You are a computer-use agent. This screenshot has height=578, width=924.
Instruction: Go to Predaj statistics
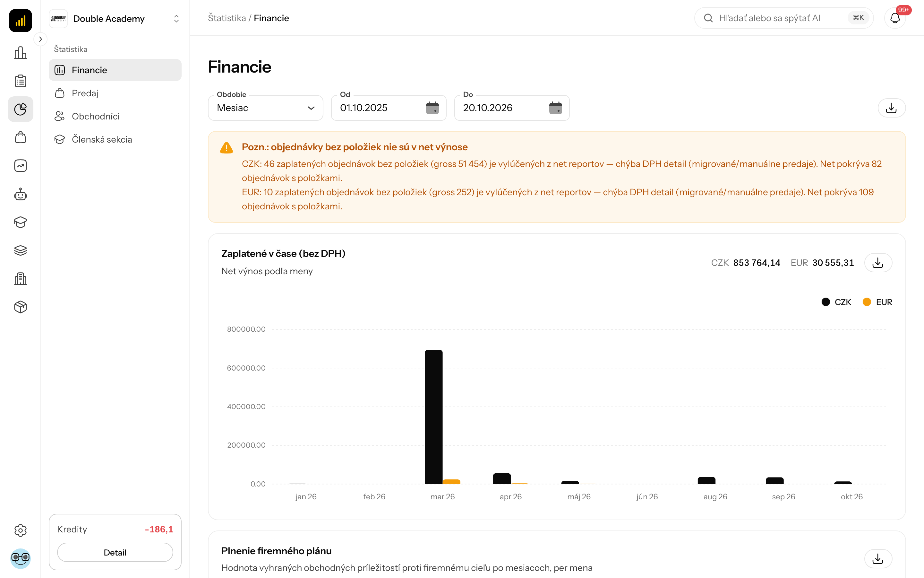(115, 93)
